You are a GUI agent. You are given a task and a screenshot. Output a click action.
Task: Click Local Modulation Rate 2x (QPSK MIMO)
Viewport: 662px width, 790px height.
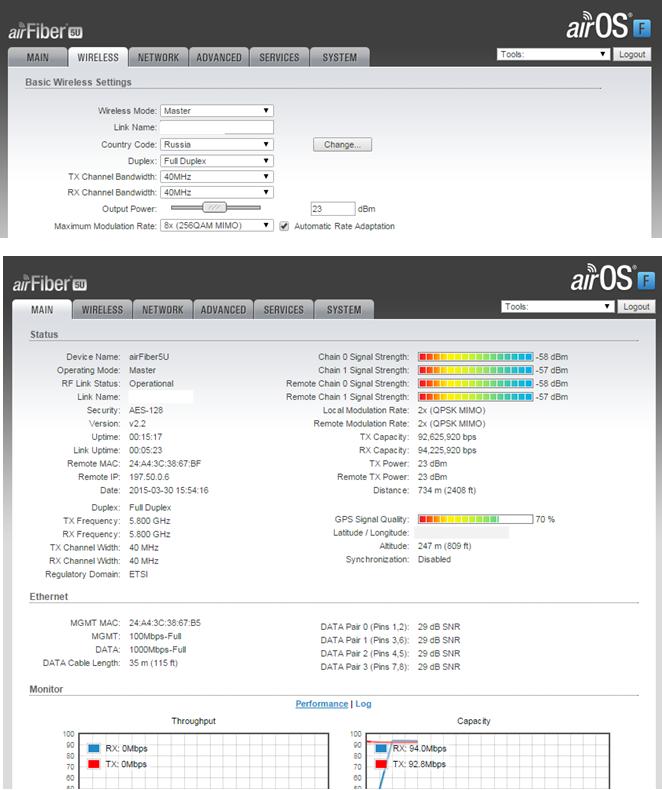pos(451,410)
